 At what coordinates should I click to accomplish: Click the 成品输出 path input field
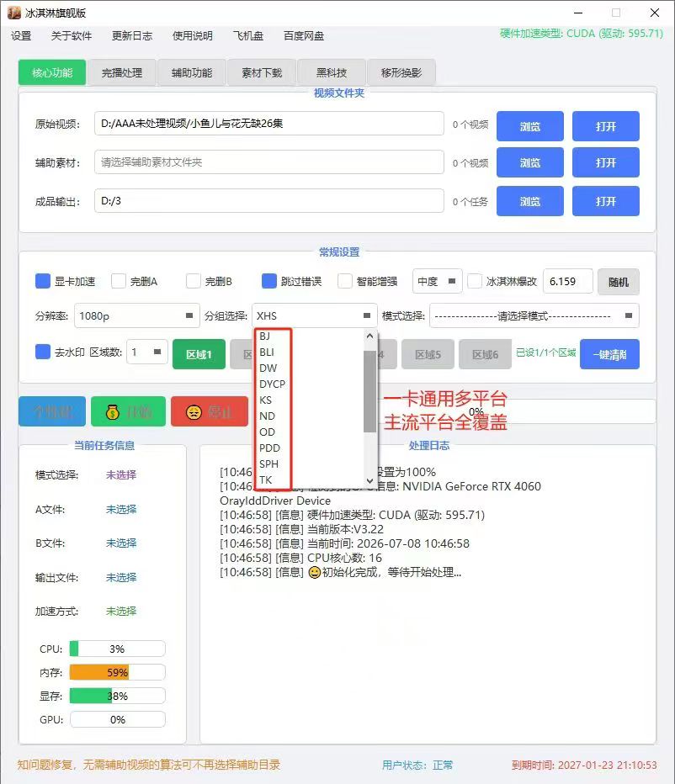click(x=269, y=200)
